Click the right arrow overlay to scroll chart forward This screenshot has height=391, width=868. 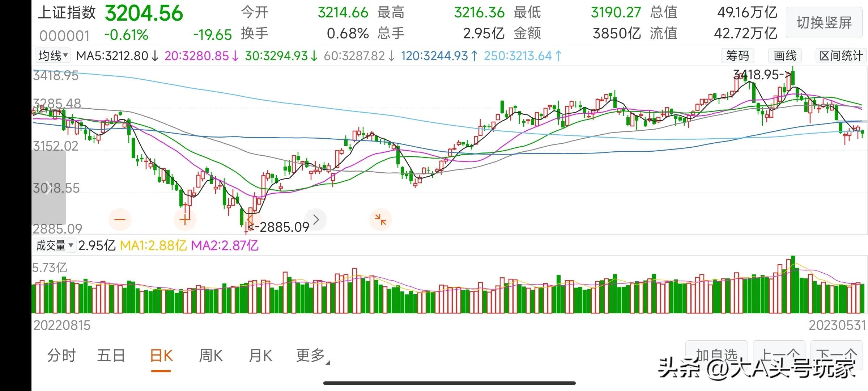[x=315, y=219]
